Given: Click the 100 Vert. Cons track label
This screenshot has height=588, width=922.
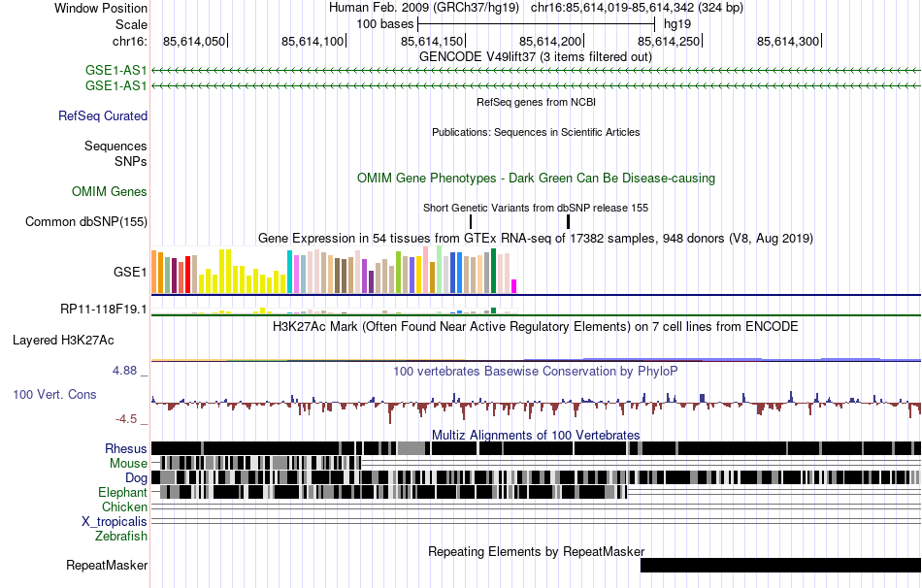Looking at the screenshot, I should (54, 395).
